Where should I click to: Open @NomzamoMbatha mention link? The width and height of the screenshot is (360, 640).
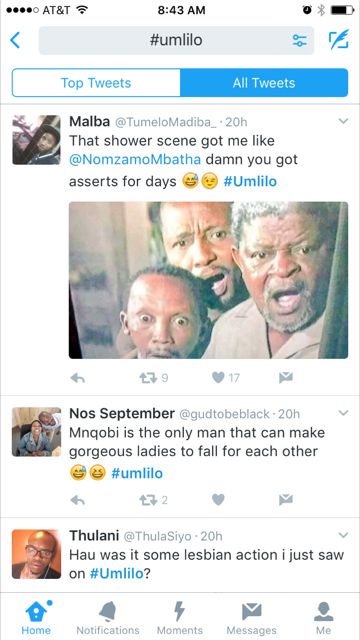(135, 160)
